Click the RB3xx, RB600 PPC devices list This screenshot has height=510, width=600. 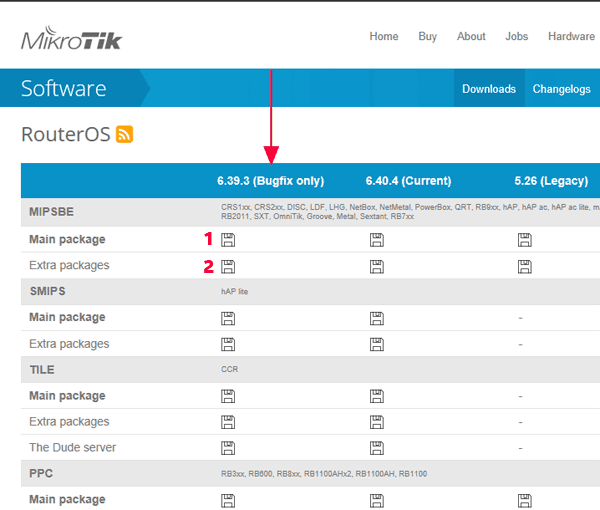point(324,474)
